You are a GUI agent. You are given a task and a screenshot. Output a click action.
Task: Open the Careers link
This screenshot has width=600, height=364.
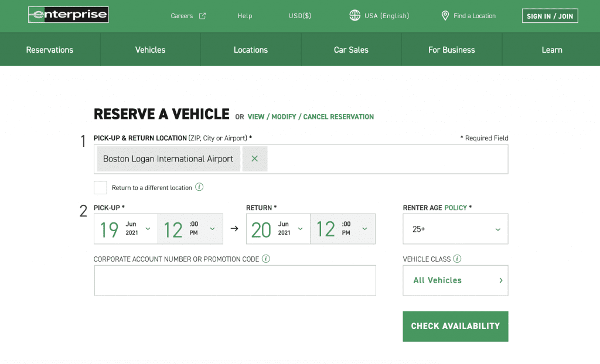tap(182, 16)
